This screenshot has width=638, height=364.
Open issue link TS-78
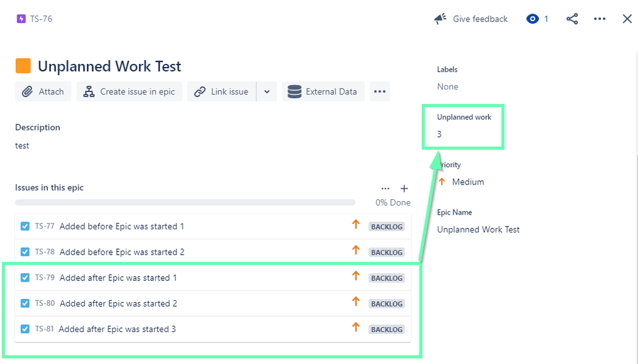point(44,252)
